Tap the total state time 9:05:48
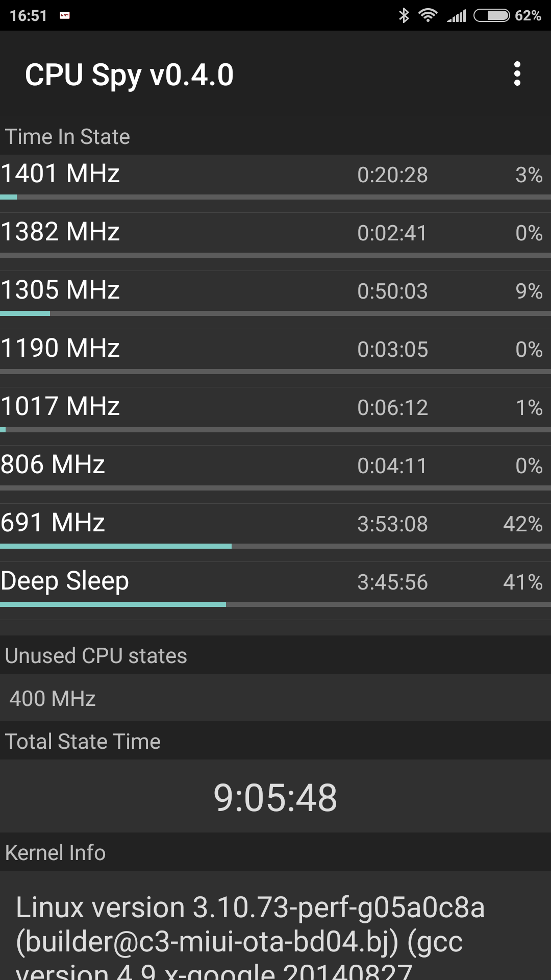 pyautogui.click(x=275, y=797)
